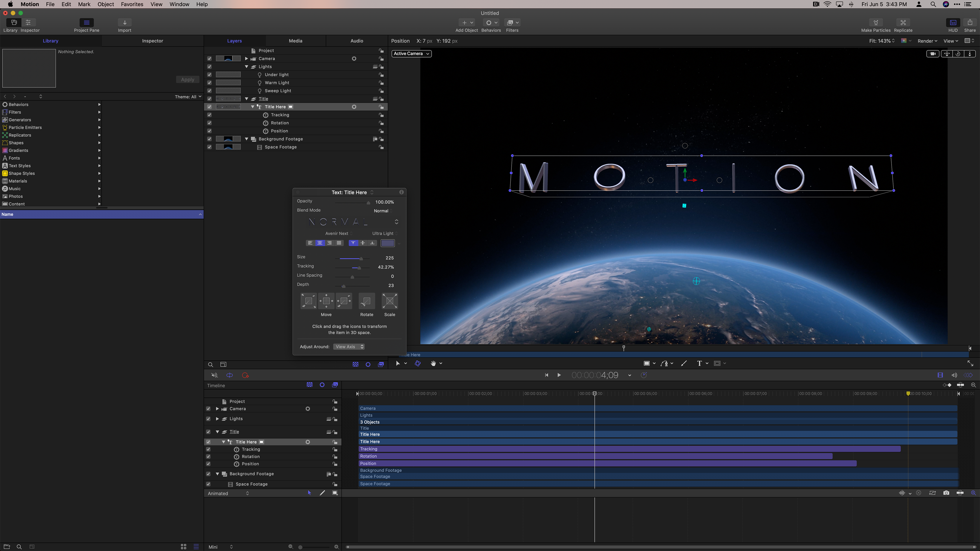Click the HUD text color swatch
980x551 pixels.
coord(388,243)
